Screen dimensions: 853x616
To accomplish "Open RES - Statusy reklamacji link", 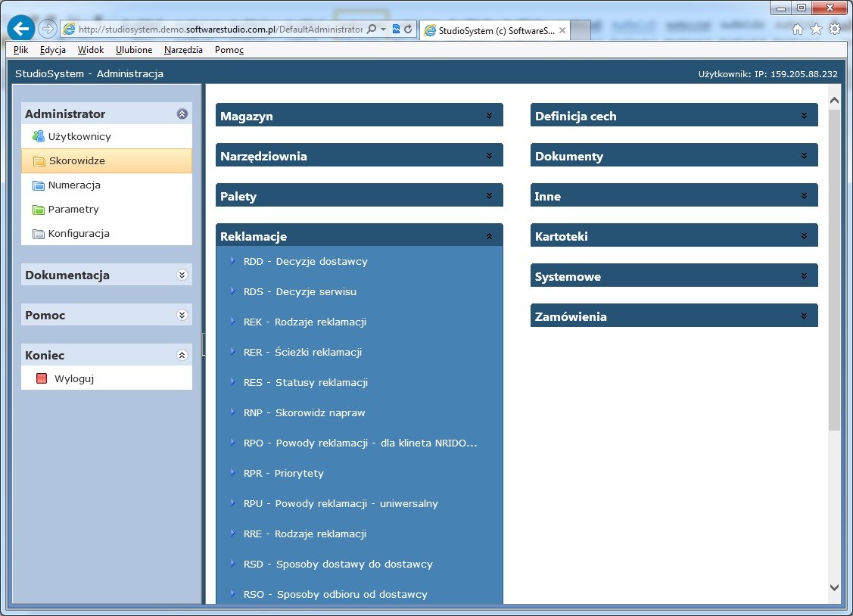I will [x=306, y=383].
